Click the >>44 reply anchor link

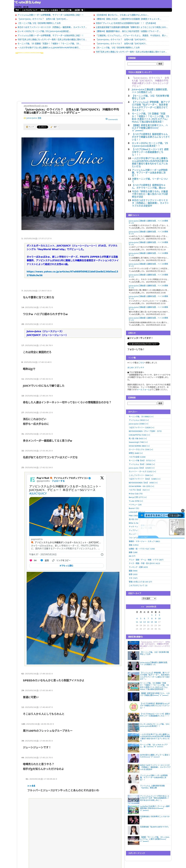31,786
